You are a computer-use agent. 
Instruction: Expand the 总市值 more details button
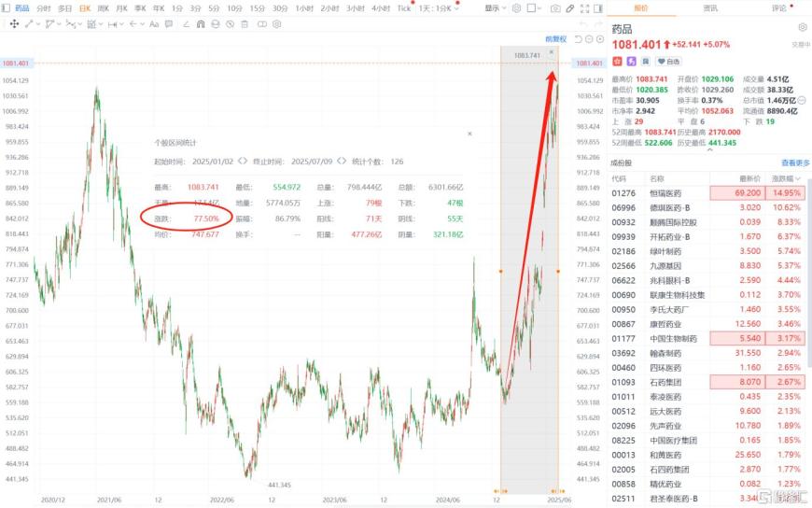(801, 100)
